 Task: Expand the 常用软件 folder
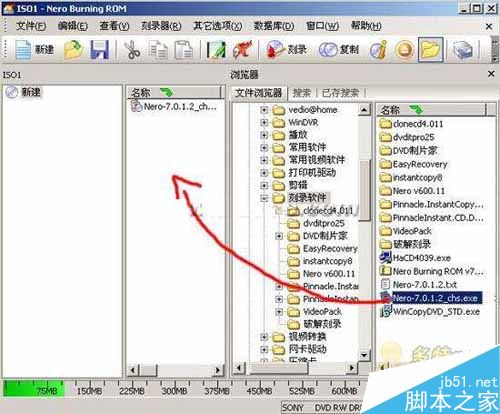(x=264, y=147)
